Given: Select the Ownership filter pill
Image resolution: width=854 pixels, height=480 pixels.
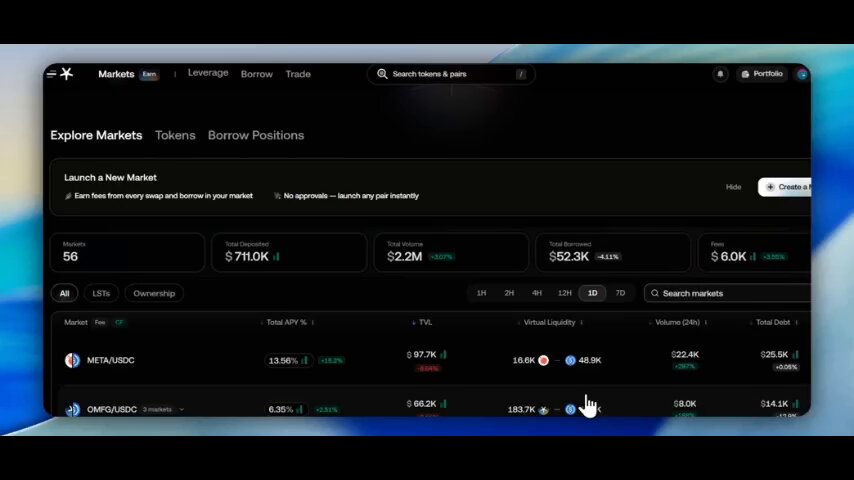Looking at the screenshot, I should click(154, 293).
